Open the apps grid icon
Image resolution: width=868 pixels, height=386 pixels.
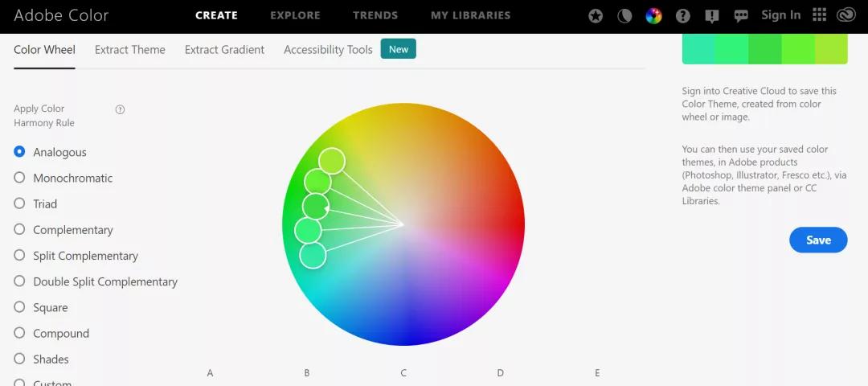point(820,15)
